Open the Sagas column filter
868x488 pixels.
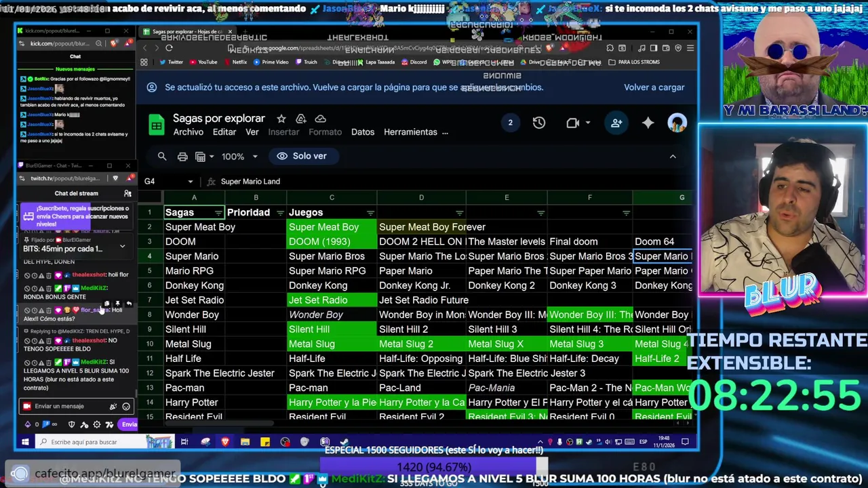[x=218, y=213]
